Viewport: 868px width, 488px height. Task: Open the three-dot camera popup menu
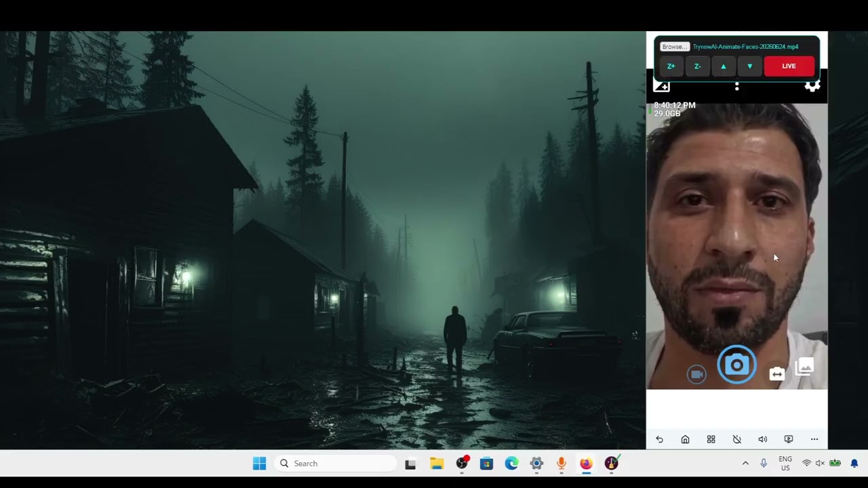(x=737, y=86)
